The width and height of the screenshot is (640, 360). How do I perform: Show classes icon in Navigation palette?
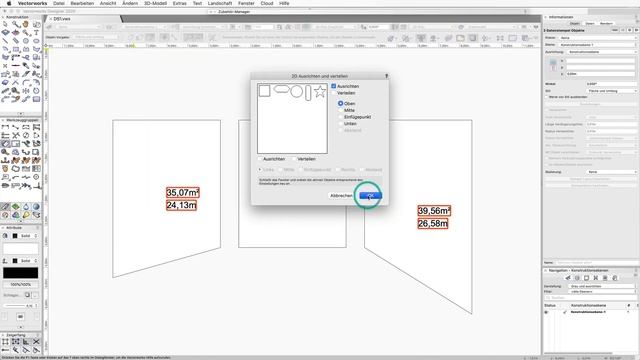[568, 278]
